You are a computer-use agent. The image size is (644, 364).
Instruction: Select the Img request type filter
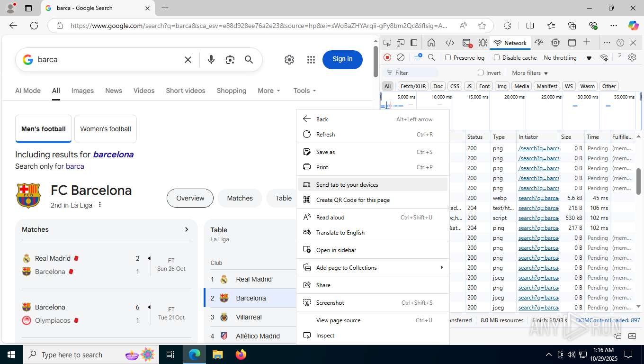[x=502, y=86]
